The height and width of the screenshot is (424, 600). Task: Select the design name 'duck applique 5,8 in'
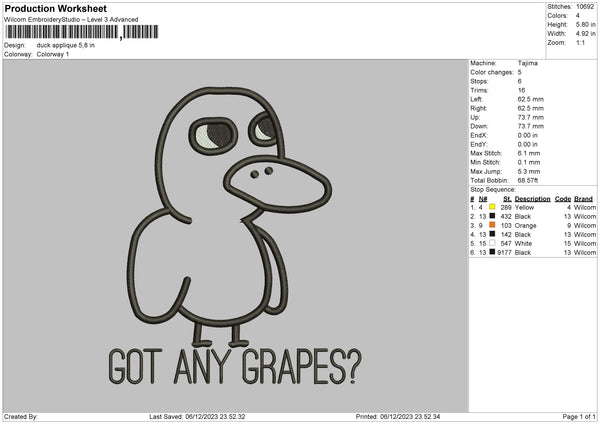pyautogui.click(x=66, y=45)
